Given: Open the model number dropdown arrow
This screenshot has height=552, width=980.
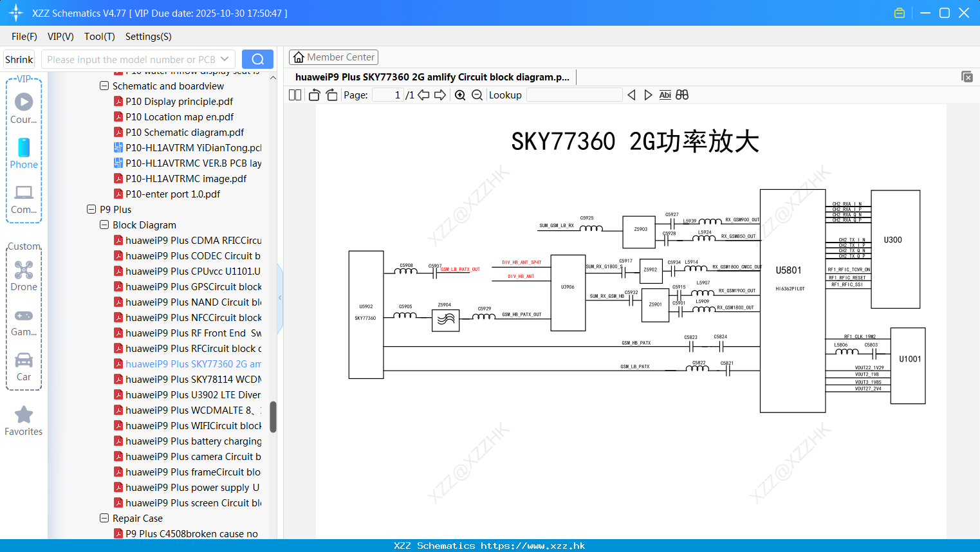Looking at the screenshot, I should tap(225, 59).
